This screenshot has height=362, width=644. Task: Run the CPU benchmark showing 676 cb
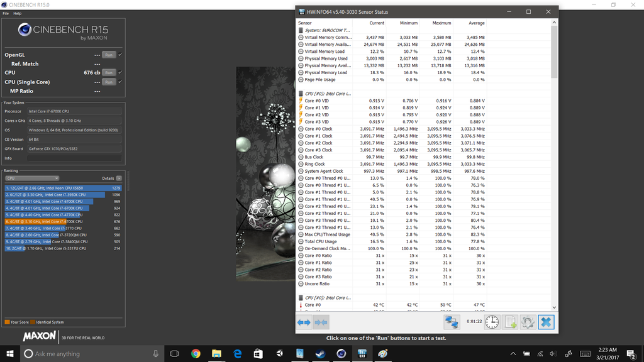click(x=108, y=73)
